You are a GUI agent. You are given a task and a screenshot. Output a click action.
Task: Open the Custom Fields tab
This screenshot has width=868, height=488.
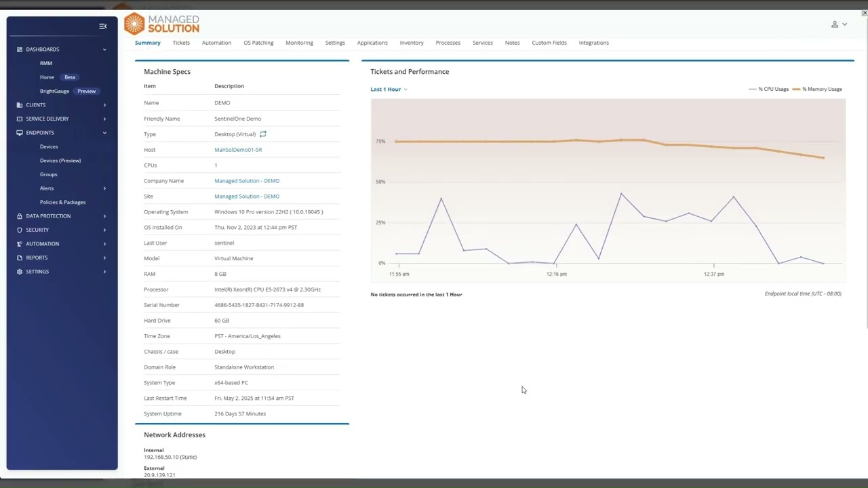(x=549, y=43)
